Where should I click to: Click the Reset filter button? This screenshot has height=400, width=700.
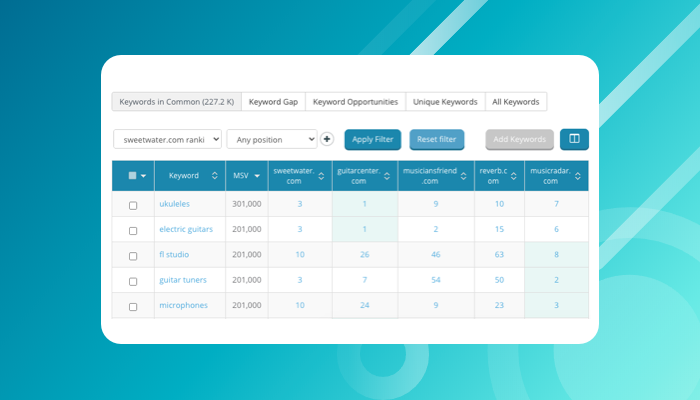[x=436, y=139]
